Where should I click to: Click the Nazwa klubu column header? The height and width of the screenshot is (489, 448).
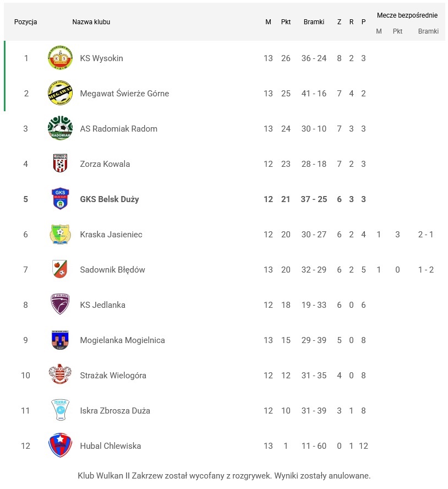(91, 22)
